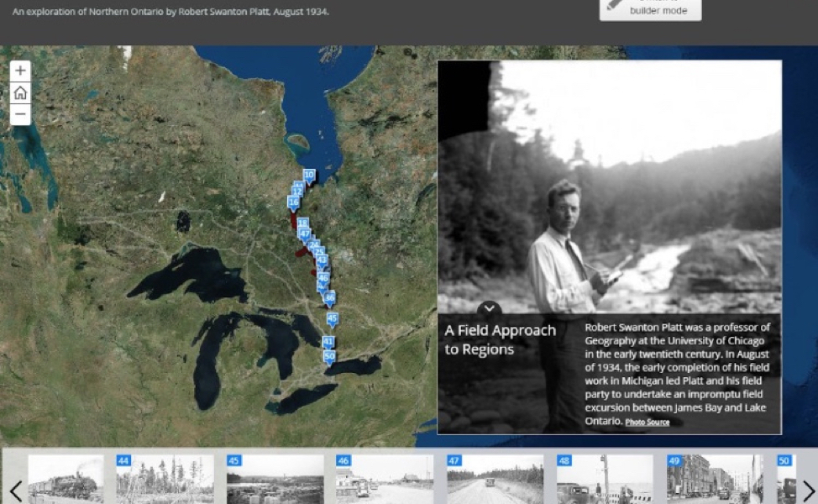Open thumbnail 44 with the trees
The width and height of the screenshot is (818, 504).
click(165, 480)
